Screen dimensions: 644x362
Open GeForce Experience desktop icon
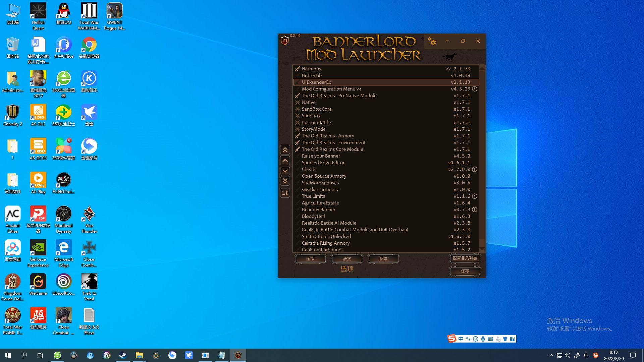pyautogui.click(x=38, y=253)
